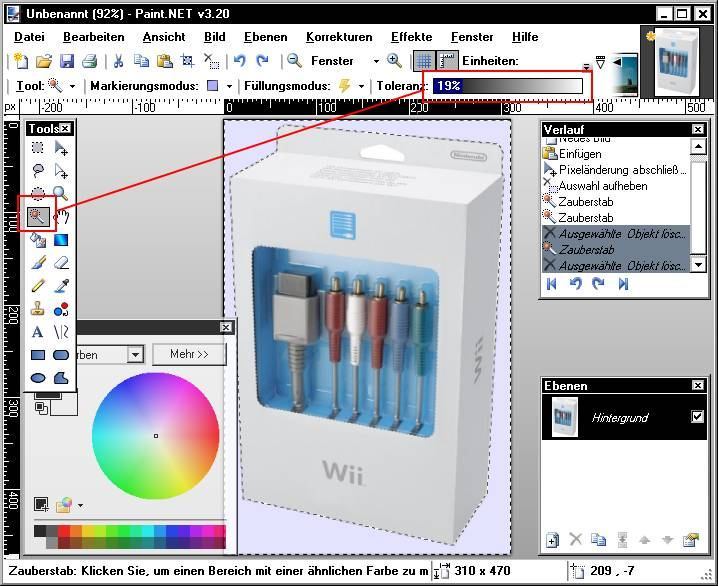Click the Zoom in magnifier icon
This screenshot has width=718, height=586.
394,61
